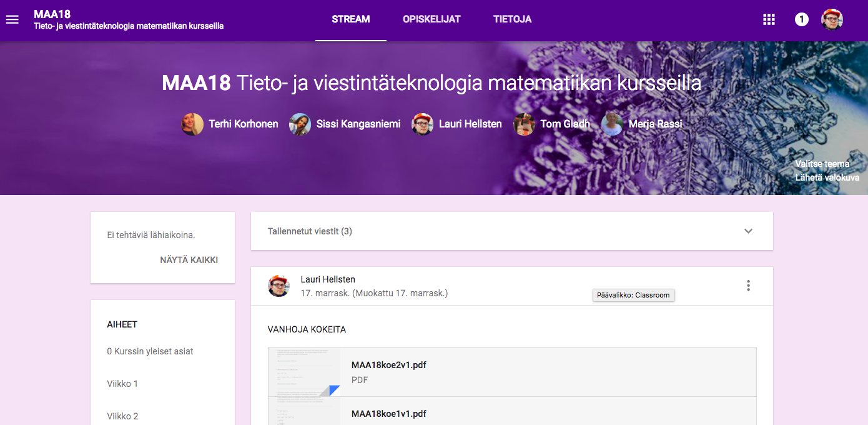Click the post author name Lauri Hellsten
868x425 pixels.
tap(328, 279)
